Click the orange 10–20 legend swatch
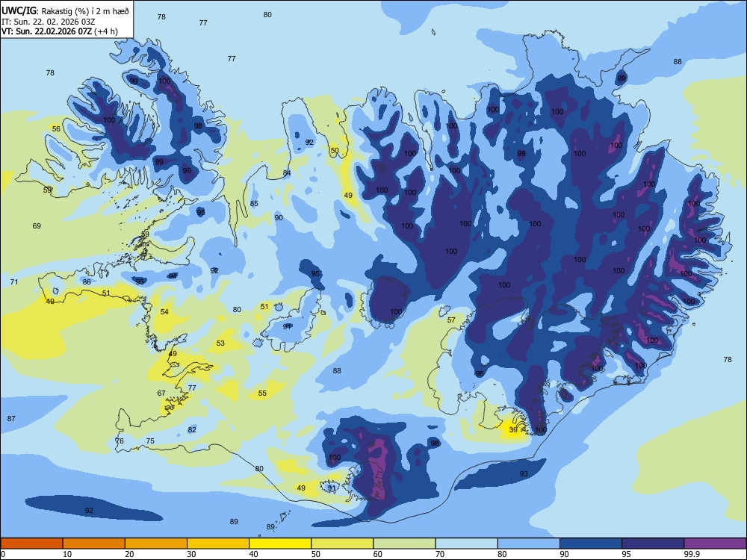747x560 pixels. 94,544
